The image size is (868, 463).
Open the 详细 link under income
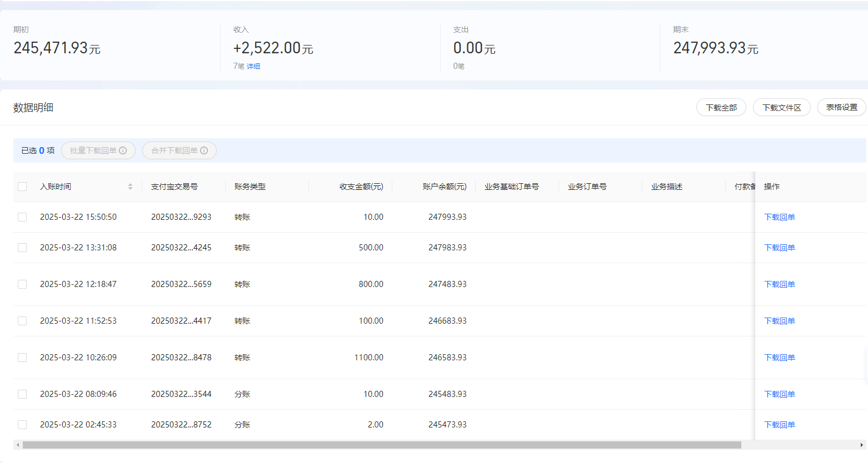(253, 66)
